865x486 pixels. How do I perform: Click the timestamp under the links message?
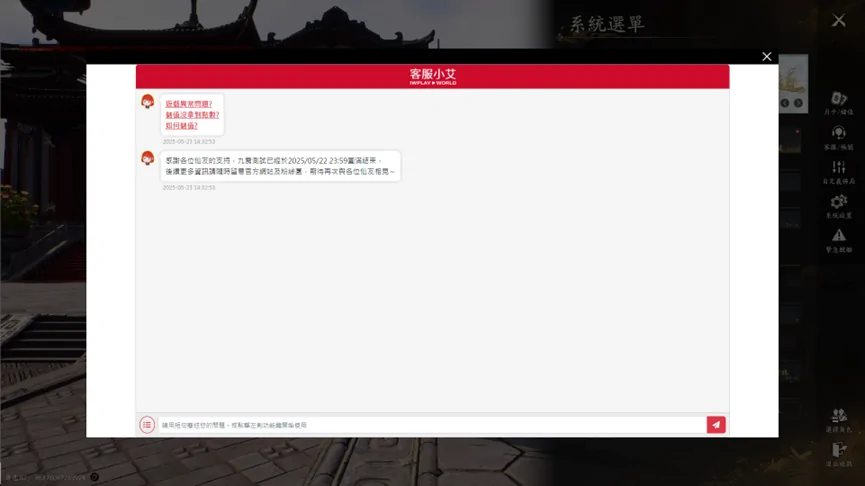pyautogui.click(x=189, y=142)
